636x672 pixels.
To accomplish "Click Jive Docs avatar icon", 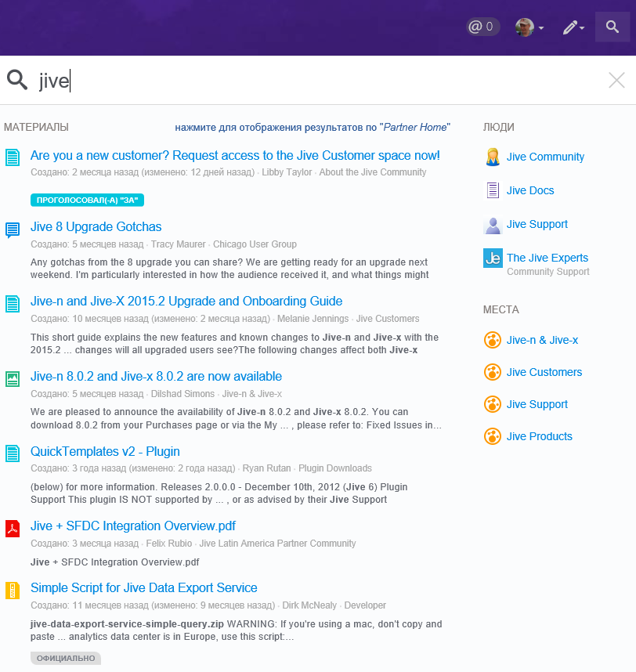I will click(x=493, y=190).
